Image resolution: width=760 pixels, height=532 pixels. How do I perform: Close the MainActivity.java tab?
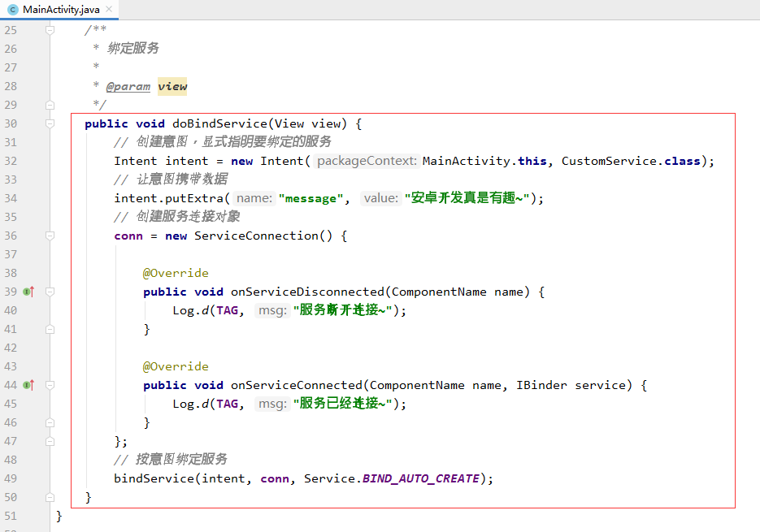click(x=109, y=9)
